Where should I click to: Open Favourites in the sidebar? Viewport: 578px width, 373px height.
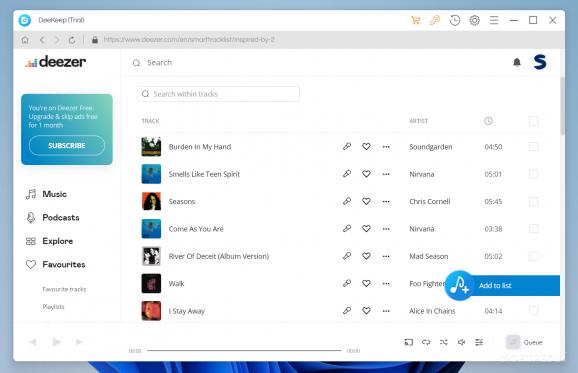56,265
